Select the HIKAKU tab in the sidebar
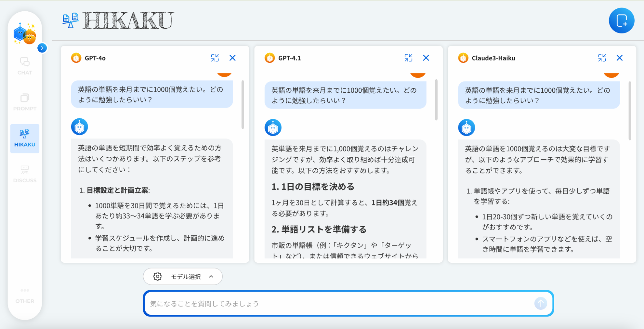644x329 pixels. tap(24, 138)
